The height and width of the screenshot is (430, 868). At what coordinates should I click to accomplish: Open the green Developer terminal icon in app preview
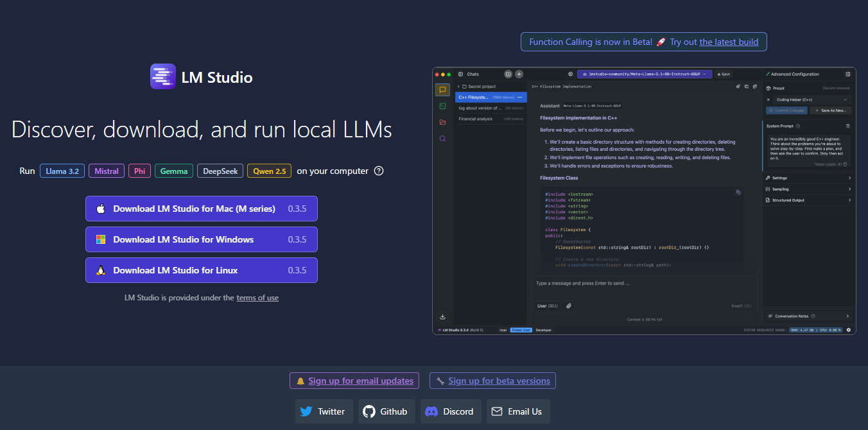442,106
